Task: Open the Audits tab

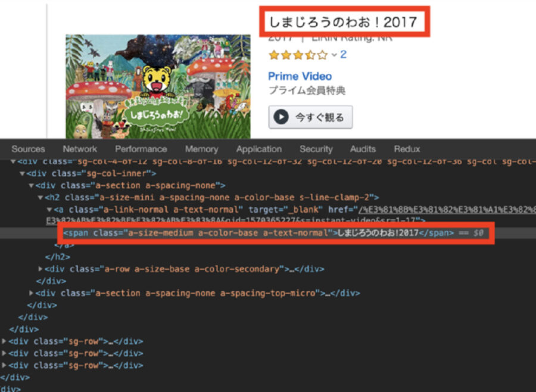Action: 363,149
